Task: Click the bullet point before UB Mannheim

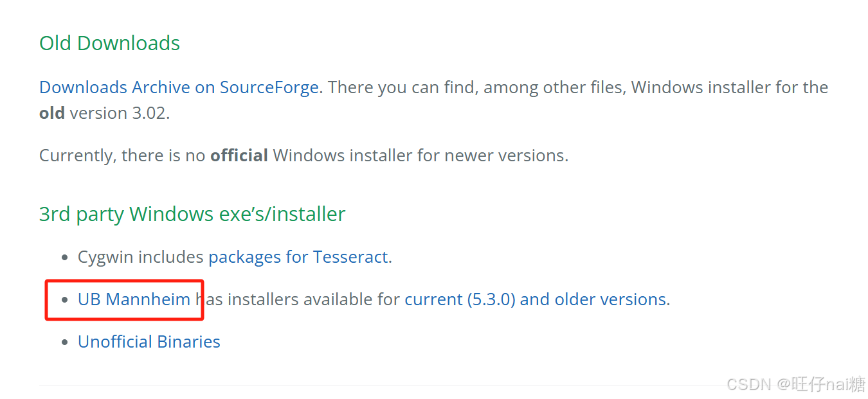Action: pyautogui.click(x=64, y=300)
